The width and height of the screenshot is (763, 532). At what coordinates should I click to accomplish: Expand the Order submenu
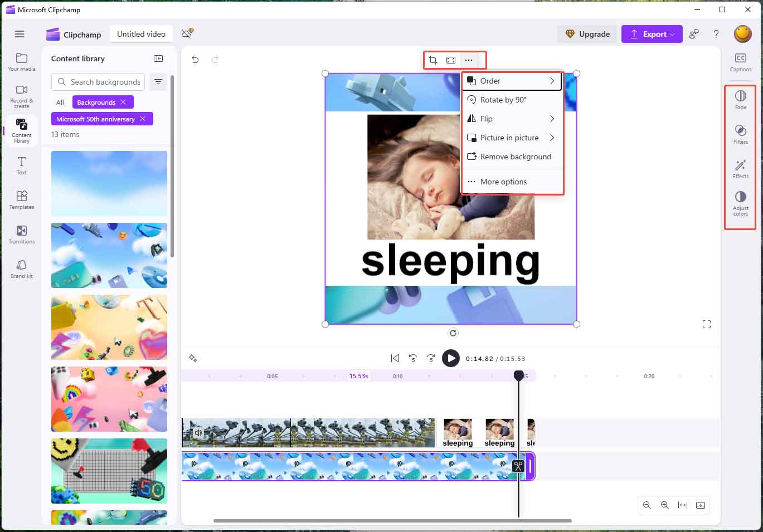pos(490,81)
